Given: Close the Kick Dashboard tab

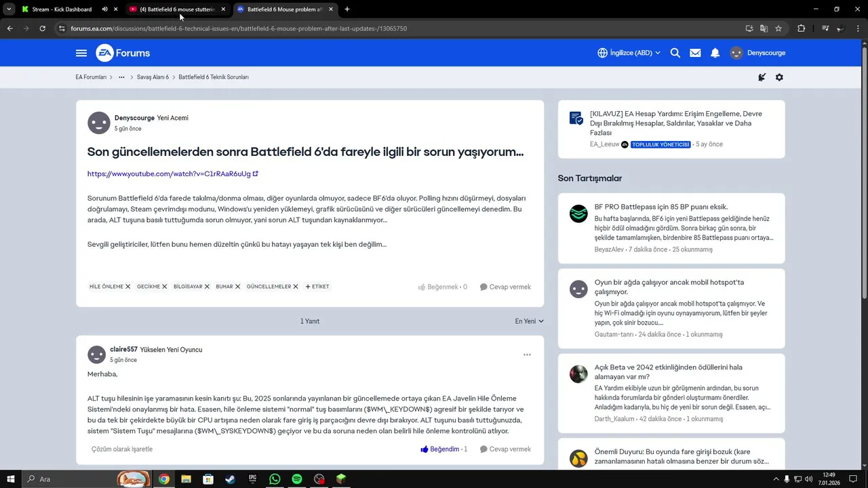Looking at the screenshot, I should (116, 9).
